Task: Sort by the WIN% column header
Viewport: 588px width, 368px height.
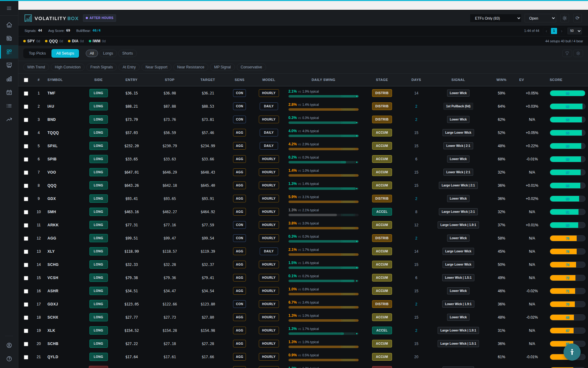Action: (x=501, y=80)
